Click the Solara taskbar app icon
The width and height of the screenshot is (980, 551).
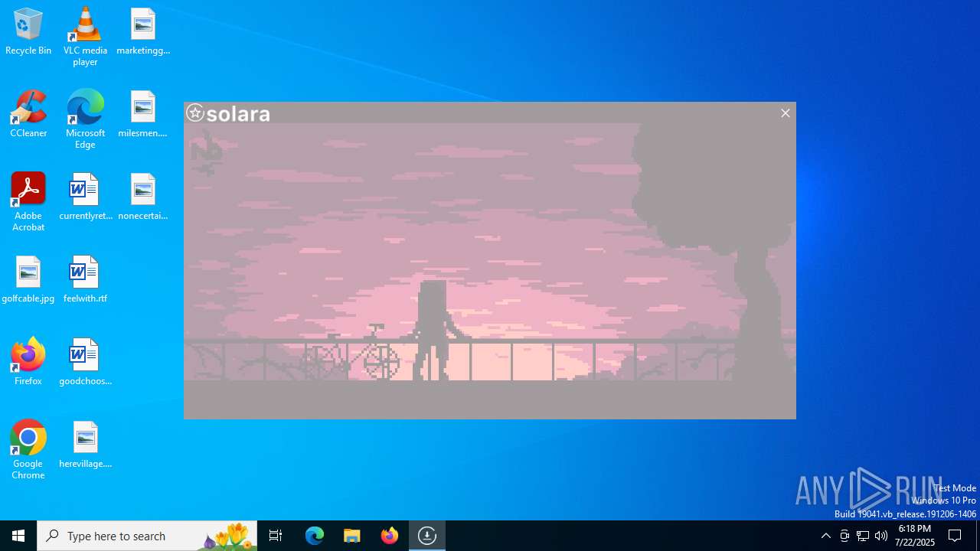(427, 536)
